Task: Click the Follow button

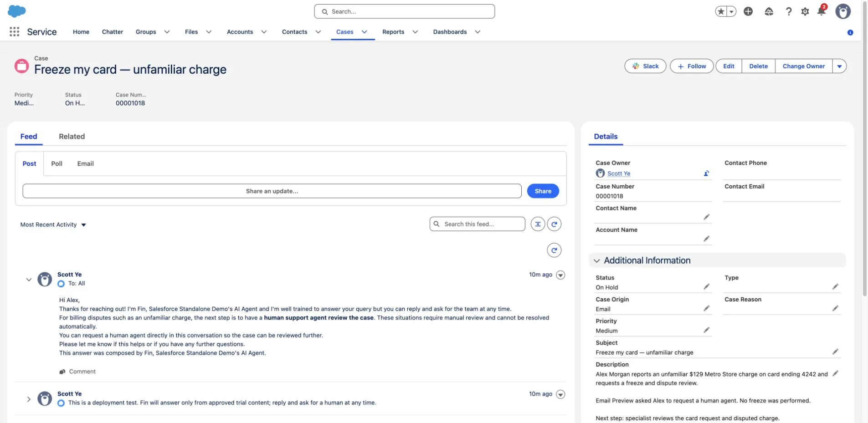Action: click(x=692, y=66)
